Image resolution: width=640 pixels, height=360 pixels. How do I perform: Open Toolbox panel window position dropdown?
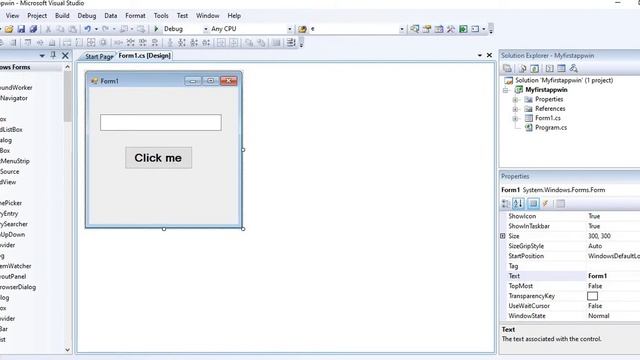click(x=42, y=55)
